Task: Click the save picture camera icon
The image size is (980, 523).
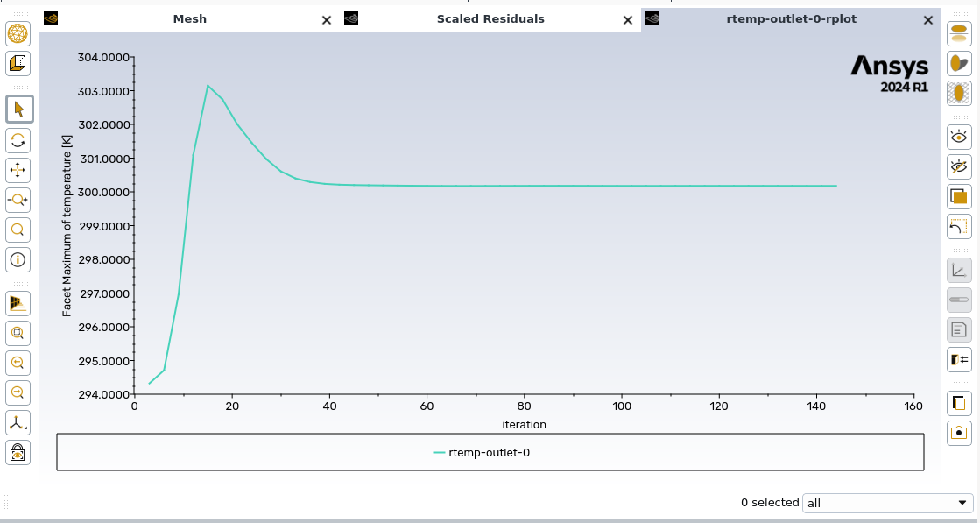Action: click(x=960, y=433)
